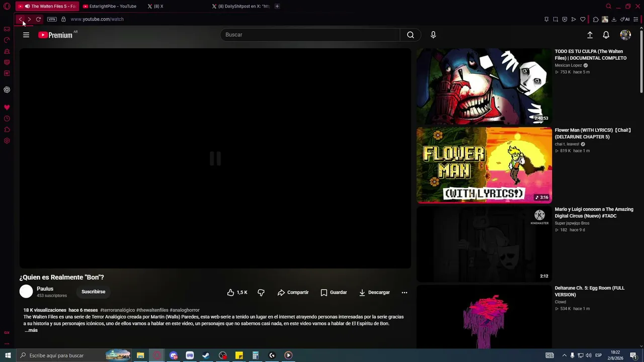Open the send/flow arrow icon
Viewport: 644px width, 362px height.
pyautogui.click(x=574, y=19)
